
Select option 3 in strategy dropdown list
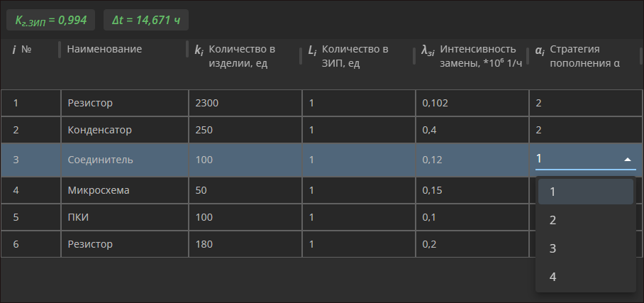point(586,248)
